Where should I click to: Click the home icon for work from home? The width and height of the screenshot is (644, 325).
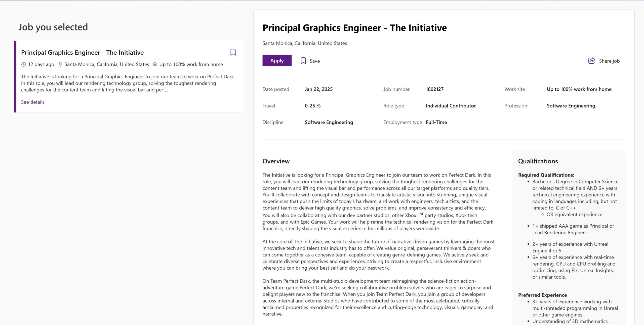coord(155,64)
